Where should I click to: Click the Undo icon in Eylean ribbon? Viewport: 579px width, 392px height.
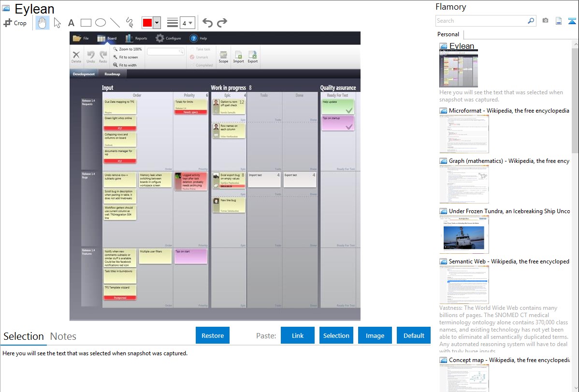tap(90, 57)
